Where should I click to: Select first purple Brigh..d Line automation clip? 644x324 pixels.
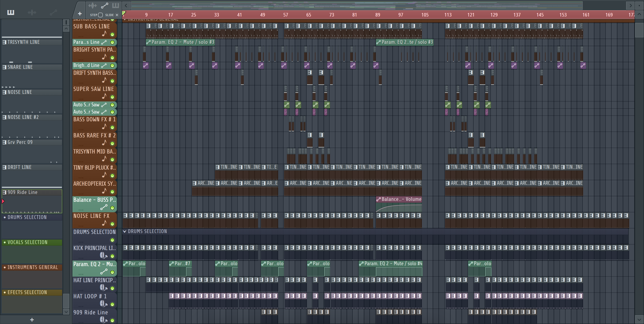[146, 65]
